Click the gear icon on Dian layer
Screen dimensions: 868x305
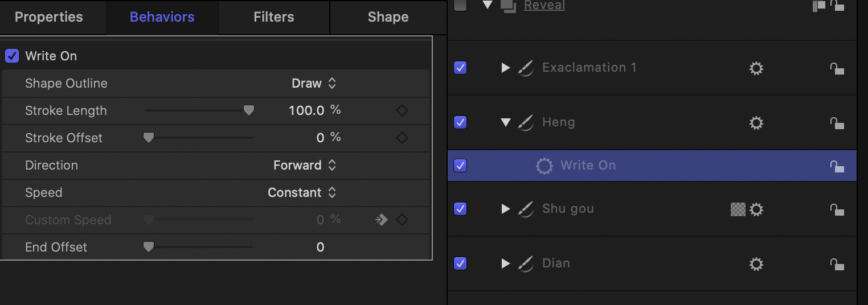pyautogui.click(x=756, y=264)
